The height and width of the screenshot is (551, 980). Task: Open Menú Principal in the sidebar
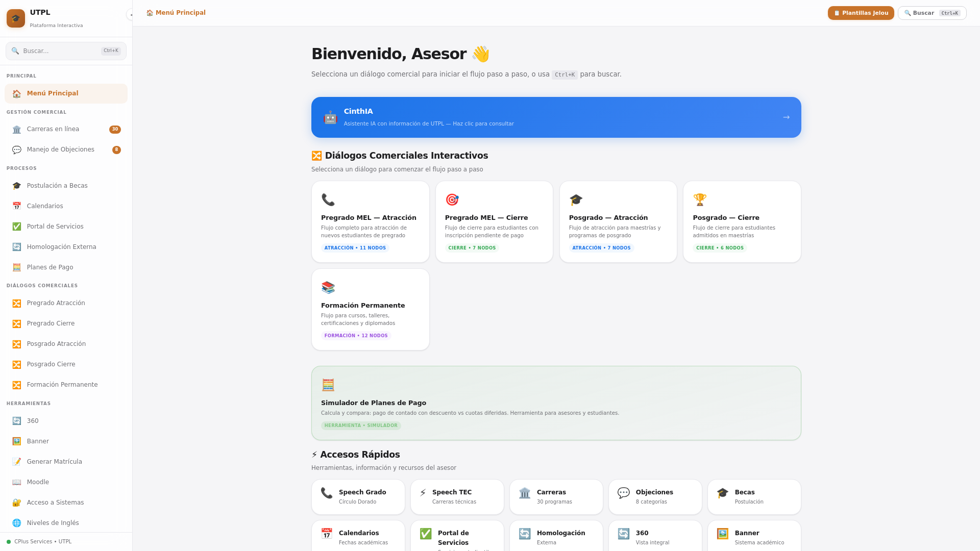pyautogui.click(x=66, y=93)
